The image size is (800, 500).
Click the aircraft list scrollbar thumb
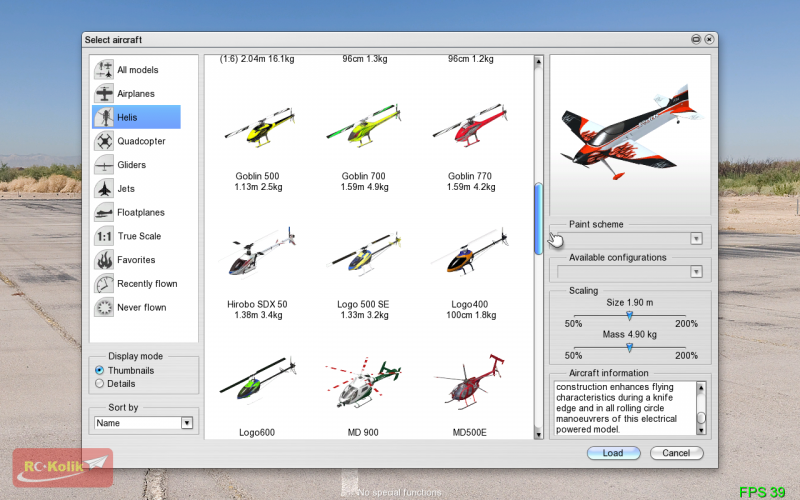538,218
